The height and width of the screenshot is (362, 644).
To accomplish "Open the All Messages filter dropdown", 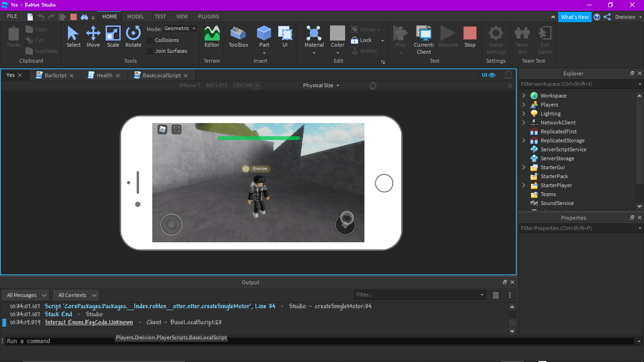I will (x=27, y=295).
